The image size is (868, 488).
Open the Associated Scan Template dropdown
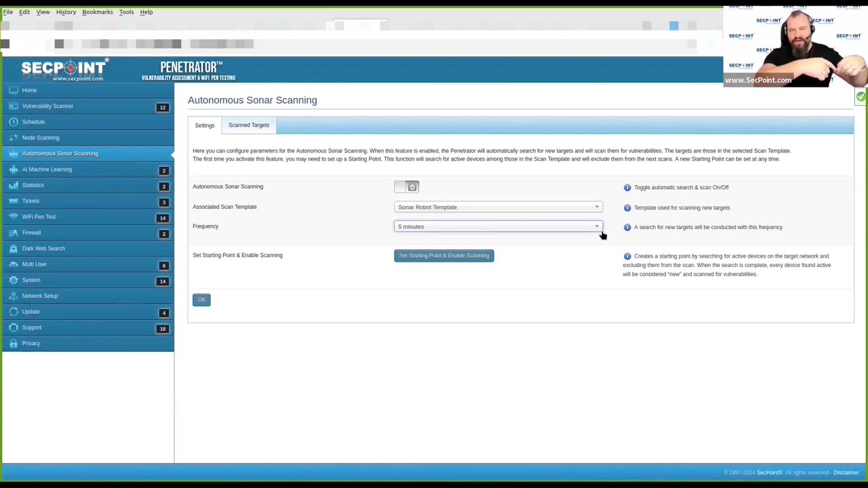tap(498, 207)
